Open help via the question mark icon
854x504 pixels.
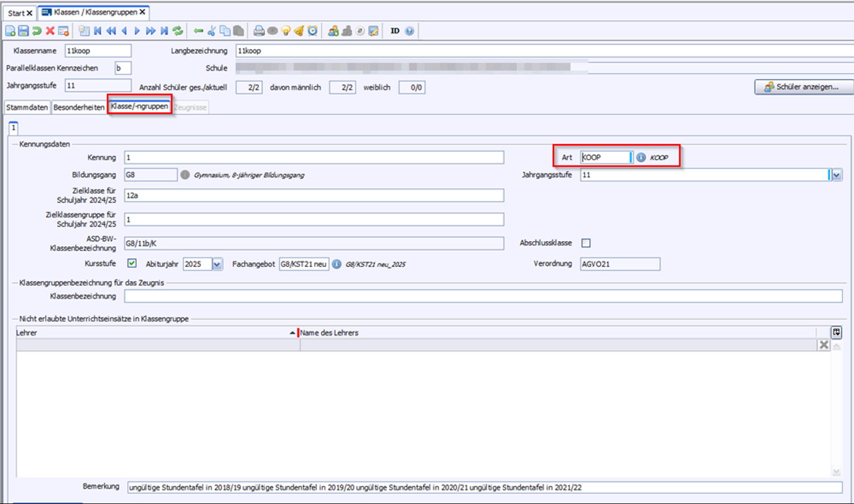(409, 31)
